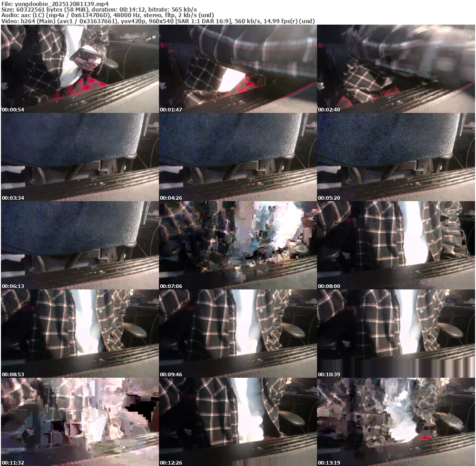Click the file name line yungdoobie_202512081139.mp4
Image resolution: width=476 pixels, height=466 pixels.
tap(55, 4)
